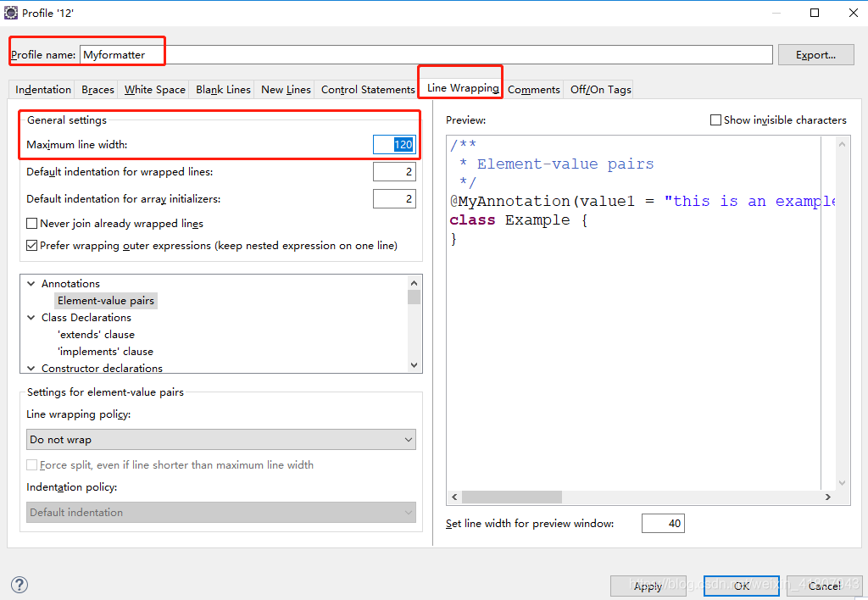
Task: Apply the formatter changes
Action: click(648, 586)
